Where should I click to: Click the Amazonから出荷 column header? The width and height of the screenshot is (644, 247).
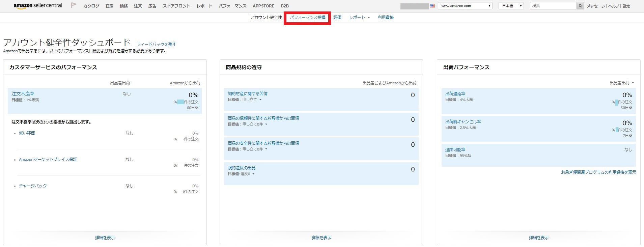click(185, 83)
